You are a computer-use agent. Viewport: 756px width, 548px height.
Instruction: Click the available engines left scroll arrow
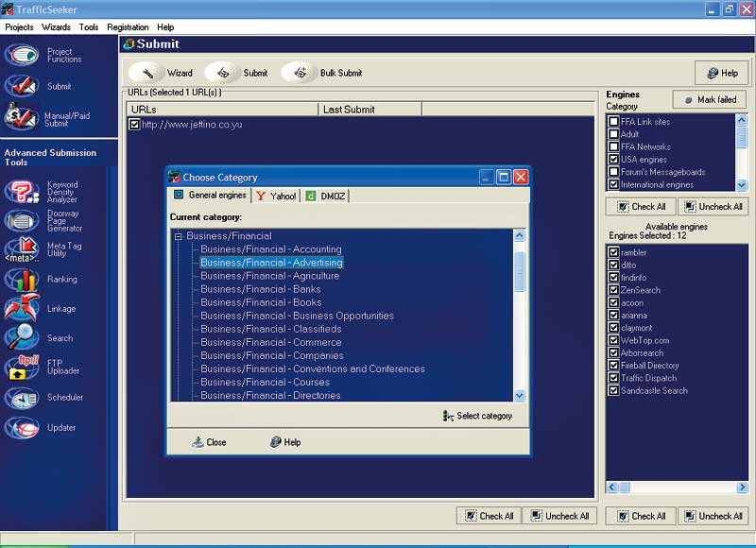tap(611, 488)
